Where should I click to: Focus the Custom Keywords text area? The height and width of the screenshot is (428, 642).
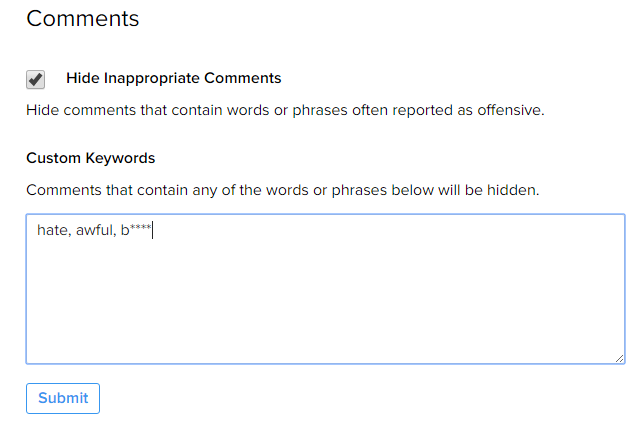(x=325, y=300)
